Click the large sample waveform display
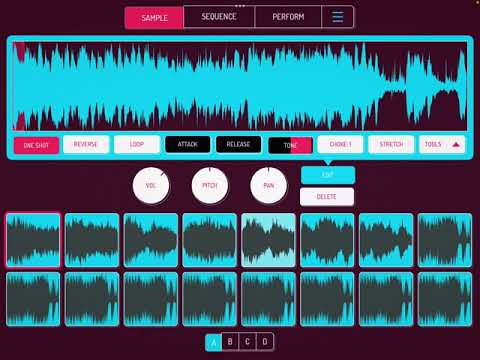 coord(240,86)
